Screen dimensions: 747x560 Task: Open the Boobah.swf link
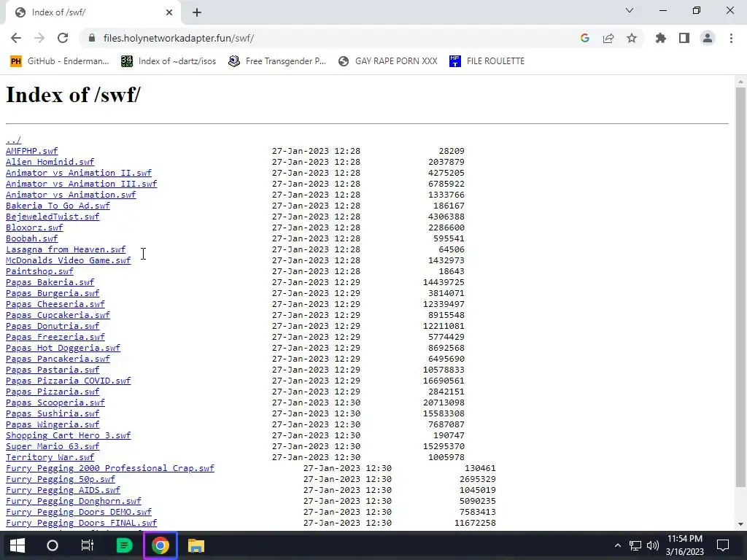[x=31, y=238]
